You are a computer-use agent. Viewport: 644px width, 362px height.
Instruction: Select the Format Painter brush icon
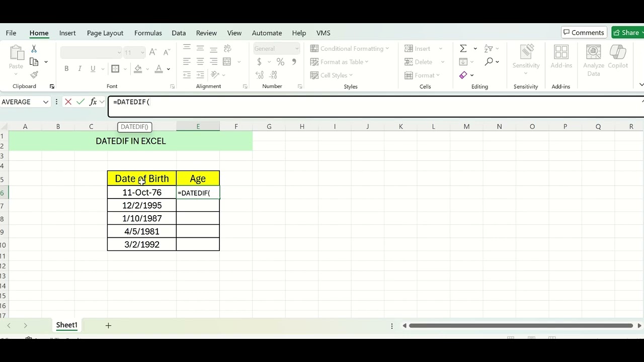[34, 75]
